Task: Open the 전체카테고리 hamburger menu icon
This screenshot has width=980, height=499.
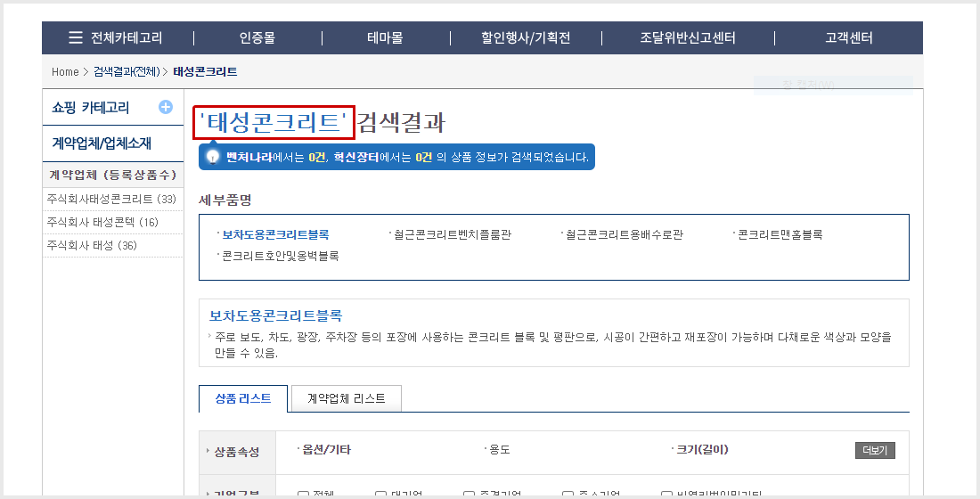Action: point(75,37)
